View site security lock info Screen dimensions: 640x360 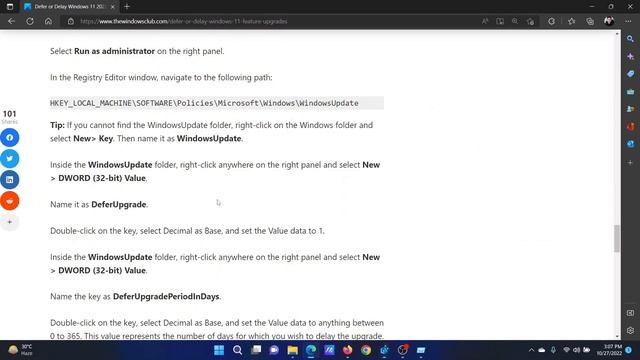click(71, 21)
